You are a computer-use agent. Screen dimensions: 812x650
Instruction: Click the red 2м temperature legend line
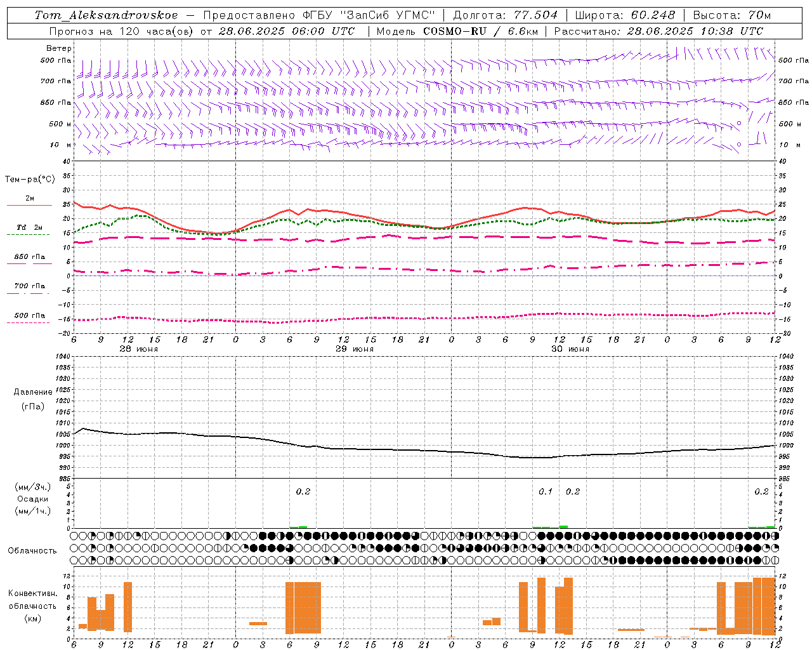pyautogui.click(x=29, y=206)
